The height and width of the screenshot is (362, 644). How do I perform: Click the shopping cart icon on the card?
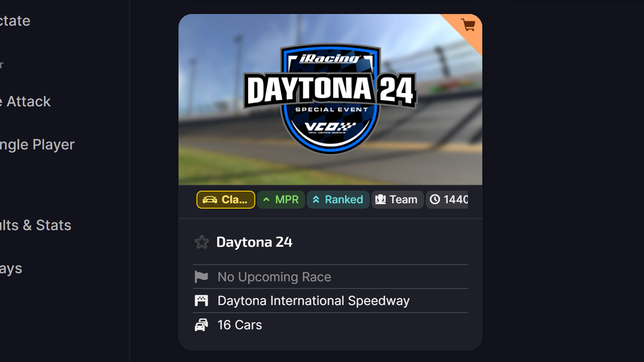point(468,24)
